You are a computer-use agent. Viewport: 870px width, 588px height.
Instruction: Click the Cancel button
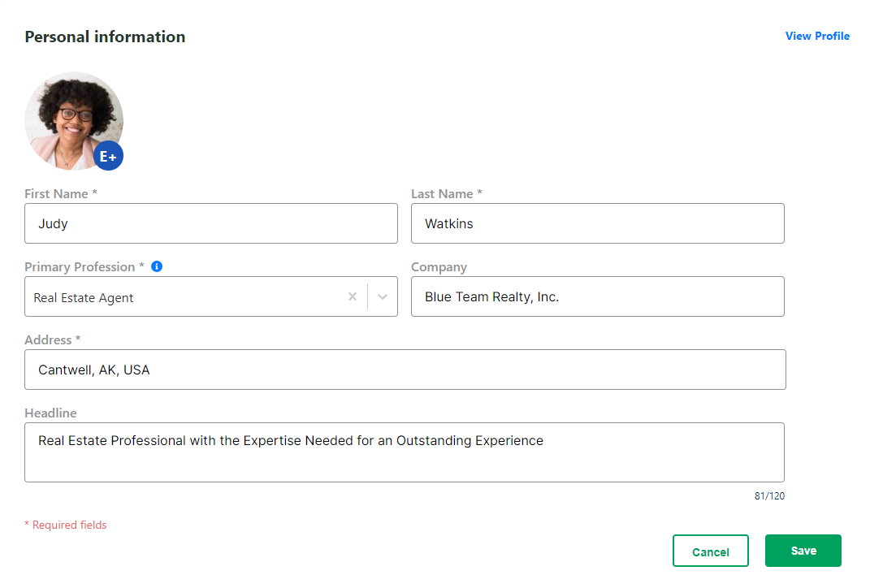click(x=710, y=551)
